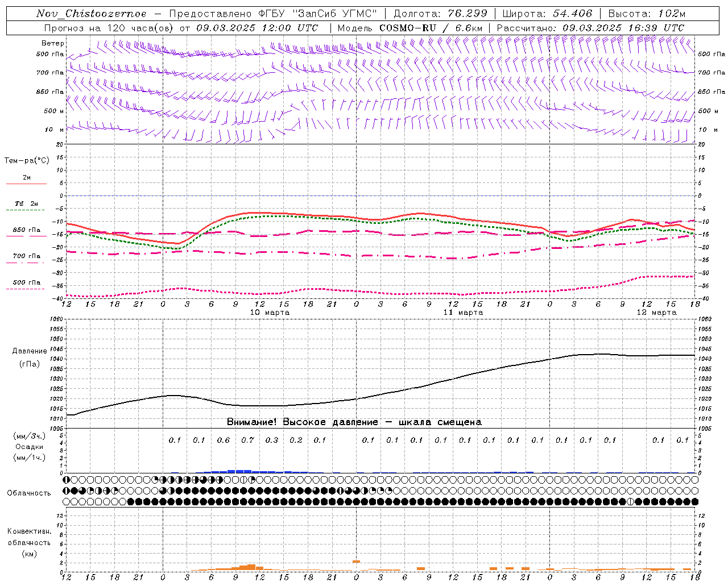Click the 2м temperature legend line
Image resolution: width=728 pixels, height=582 pixels.
[26, 184]
